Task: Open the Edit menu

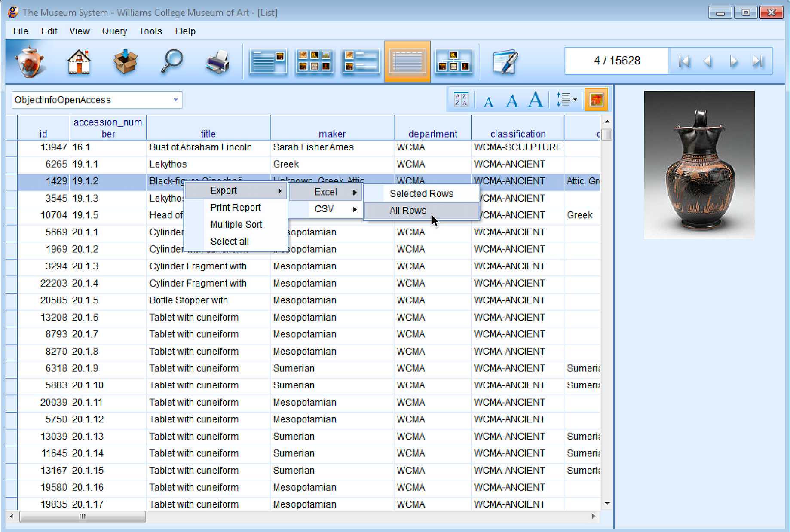Action: pyautogui.click(x=49, y=31)
